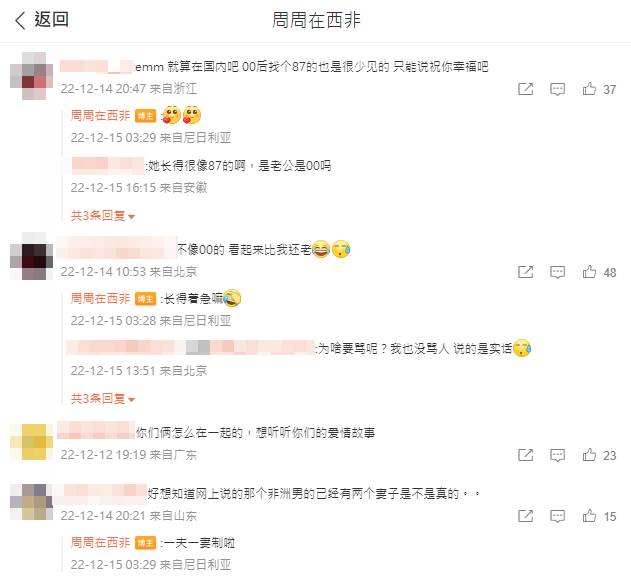Expand 共3条回复 under the Zhejiang comment
The height and width of the screenshot is (580, 631).
pos(103,216)
